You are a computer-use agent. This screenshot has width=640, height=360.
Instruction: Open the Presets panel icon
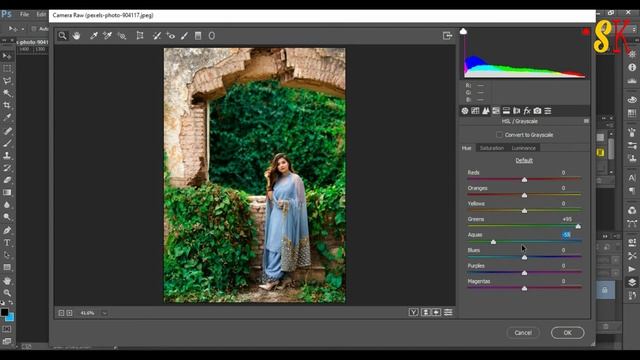[x=548, y=111]
